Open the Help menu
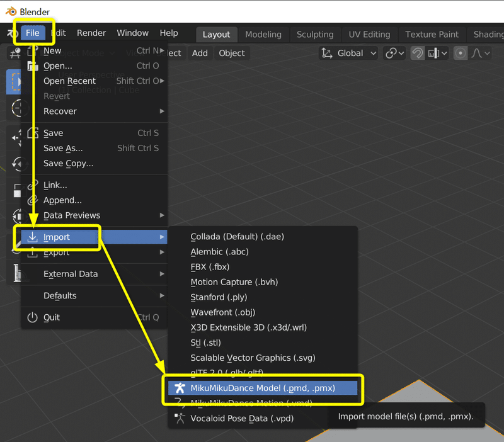Image resolution: width=504 pixels, height=442 pixels. [169, 33]
